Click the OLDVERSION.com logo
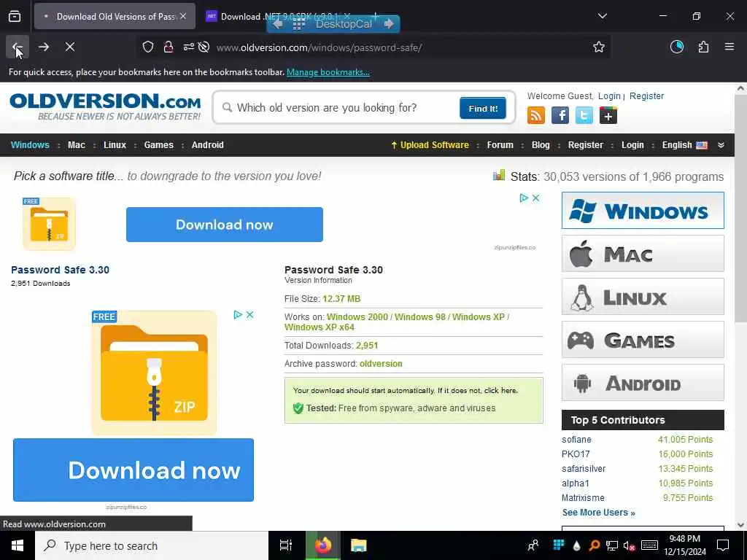The width and height of the screenshot is (747, 560). [x=105, y=106]
